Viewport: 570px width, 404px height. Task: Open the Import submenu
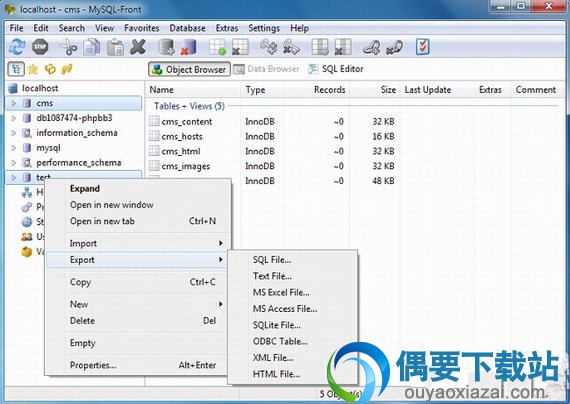(x=138, y=243)
